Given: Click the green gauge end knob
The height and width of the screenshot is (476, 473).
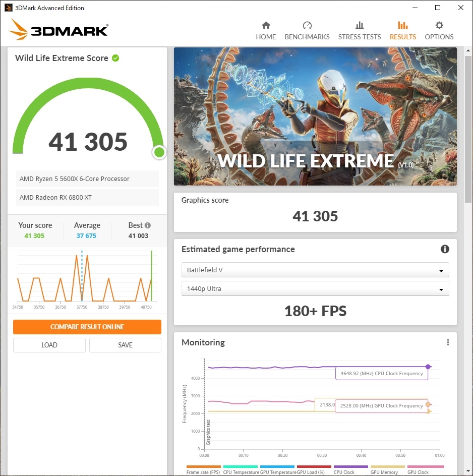Looking at the screenshot, I should [x=159, y=152].
